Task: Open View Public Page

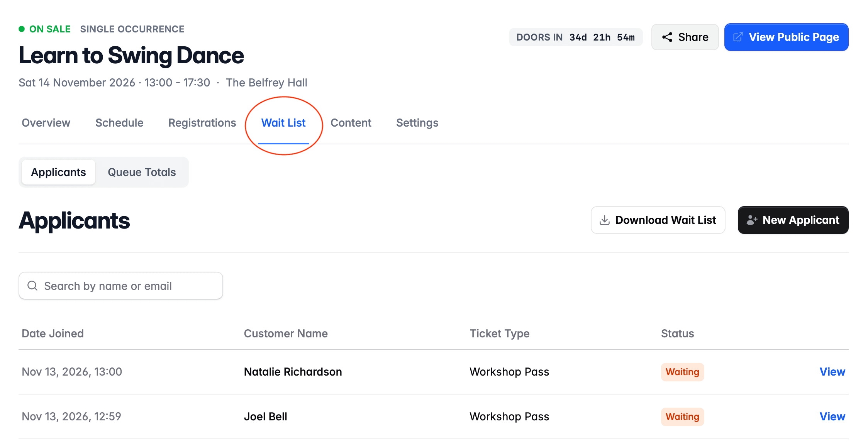Action: (x=787, y=37)
